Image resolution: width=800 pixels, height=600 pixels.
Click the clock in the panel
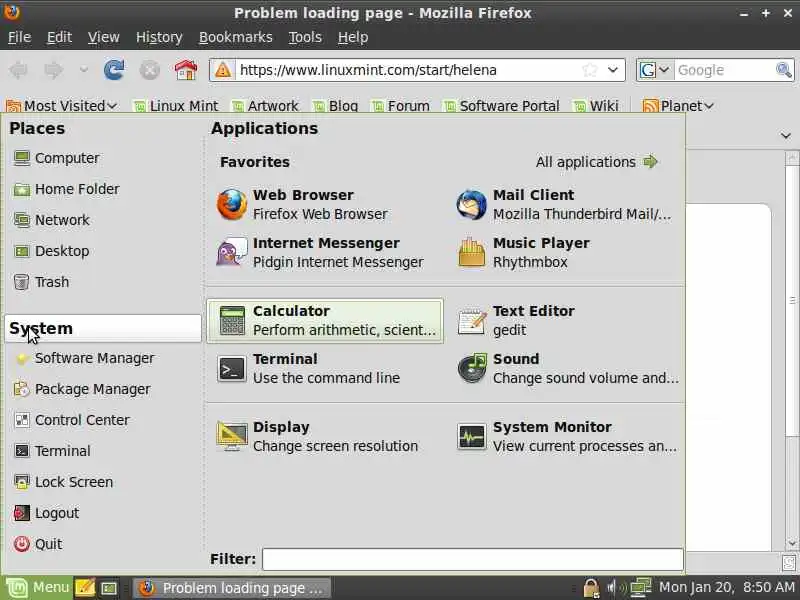coord(727,588)
